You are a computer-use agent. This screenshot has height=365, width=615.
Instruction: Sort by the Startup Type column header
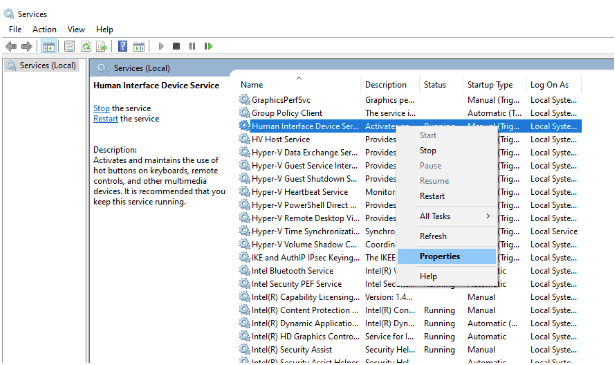(x=494, y=85)
